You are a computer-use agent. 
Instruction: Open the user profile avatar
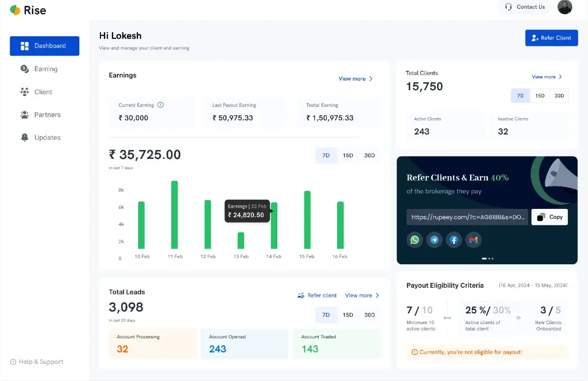(565, 7)
